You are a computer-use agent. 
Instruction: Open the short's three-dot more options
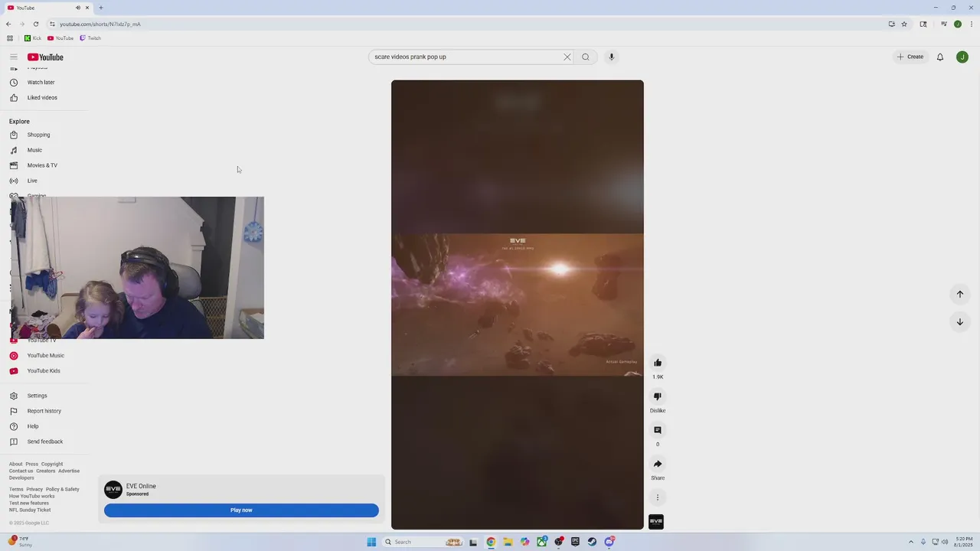(x=658, y=497)
